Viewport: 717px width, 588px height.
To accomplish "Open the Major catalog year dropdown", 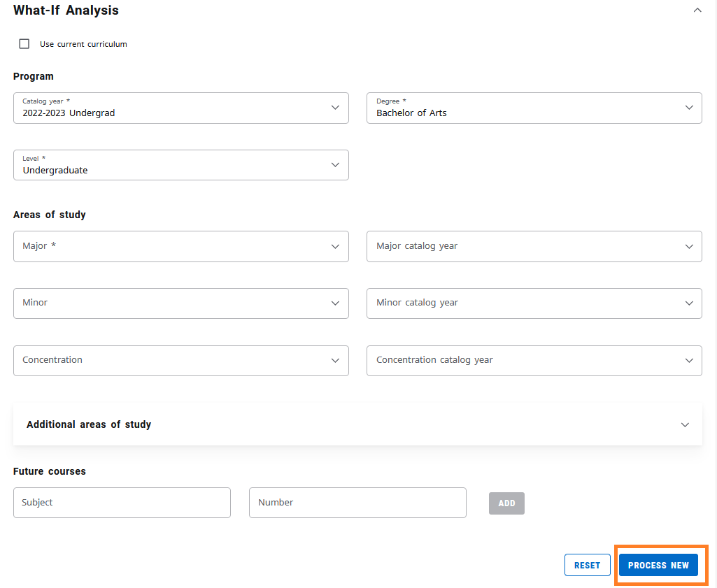I will click(x=534, y=246).
